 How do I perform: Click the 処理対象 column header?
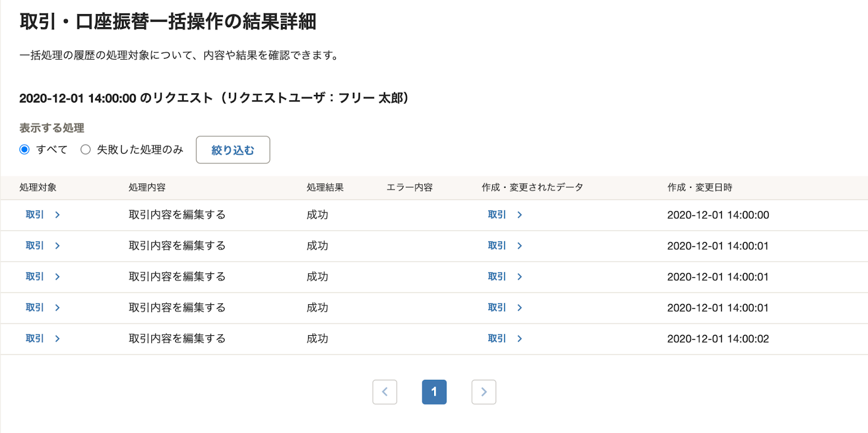click(38, 187)
